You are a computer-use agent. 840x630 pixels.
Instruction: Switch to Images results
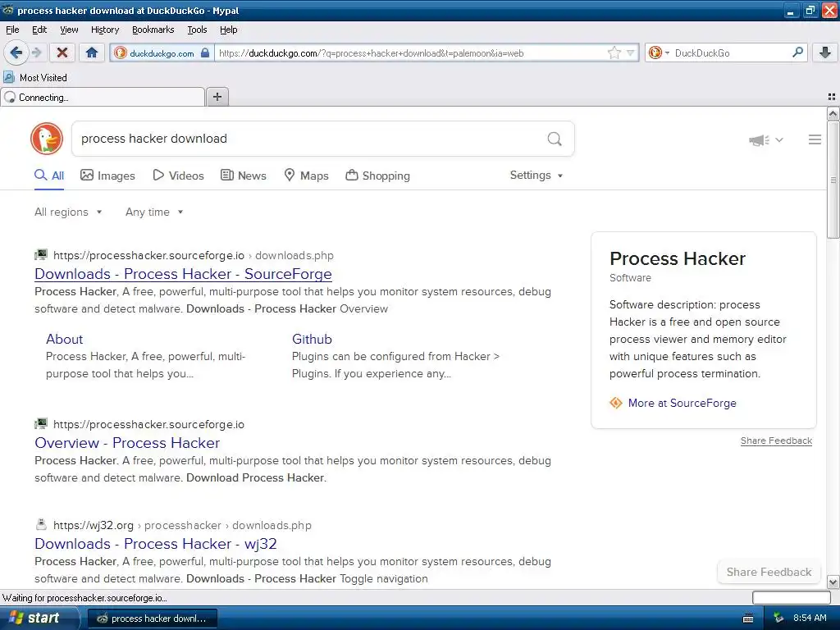click(x=107, y=176)
